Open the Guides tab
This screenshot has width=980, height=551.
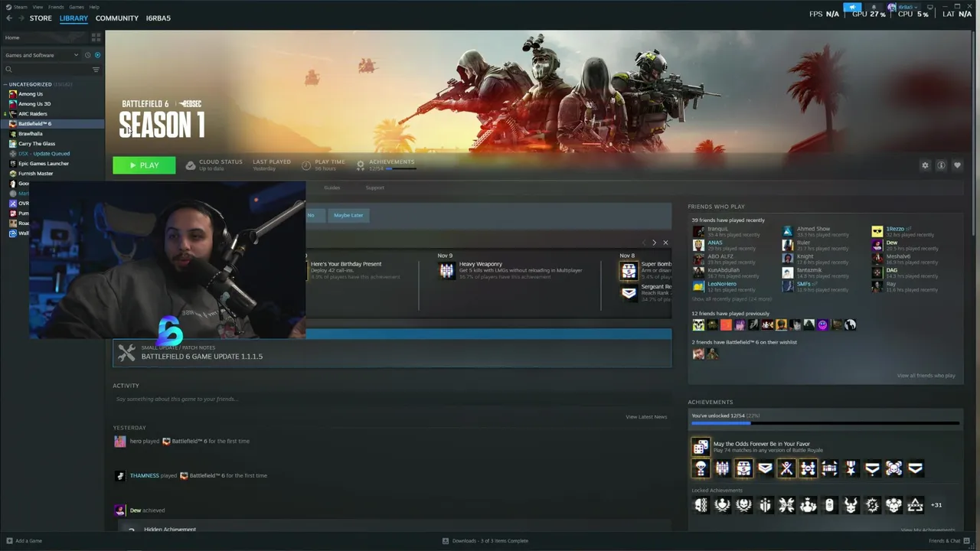coord(332,187)
